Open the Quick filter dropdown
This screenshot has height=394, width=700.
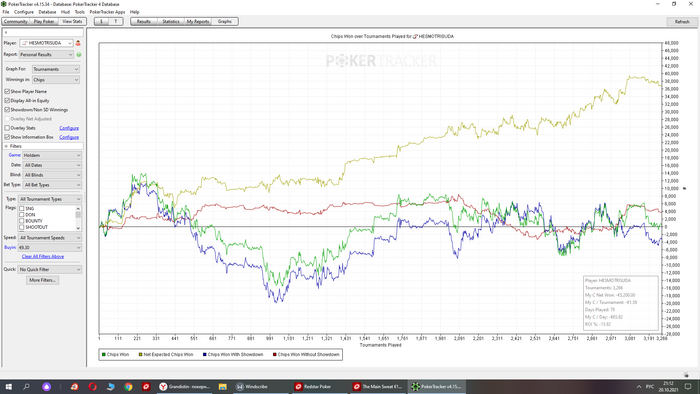point(50,270)
